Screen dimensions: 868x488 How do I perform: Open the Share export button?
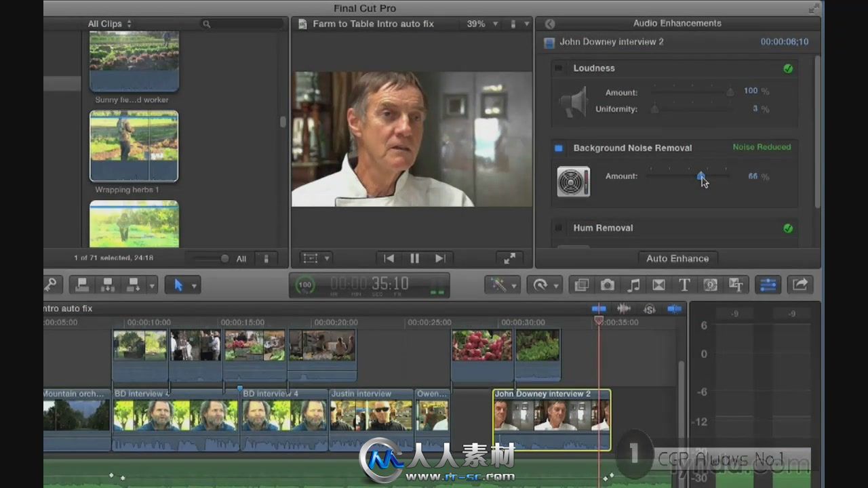pos(800,285)
